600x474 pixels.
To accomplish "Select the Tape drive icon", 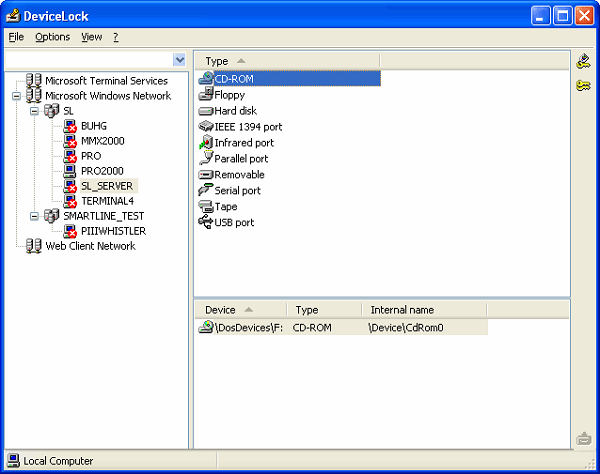I will [206, 206].
